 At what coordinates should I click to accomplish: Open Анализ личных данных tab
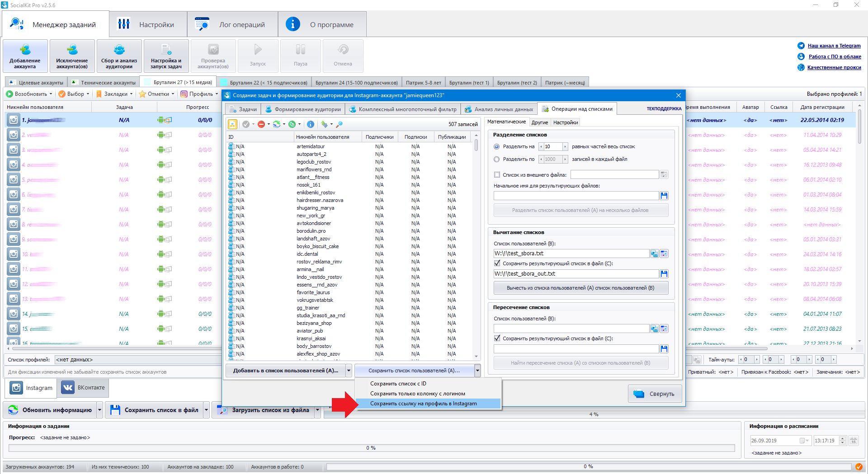(x=499, y=109)
